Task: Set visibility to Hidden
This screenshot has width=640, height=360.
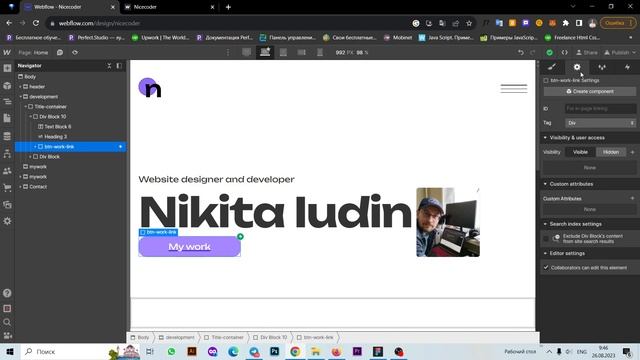Action: 611,152
